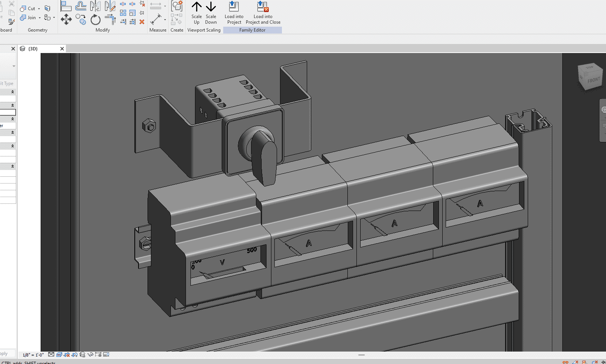Click the red X Delete icon
Screen dimensions: 606x364
[142, 22]
